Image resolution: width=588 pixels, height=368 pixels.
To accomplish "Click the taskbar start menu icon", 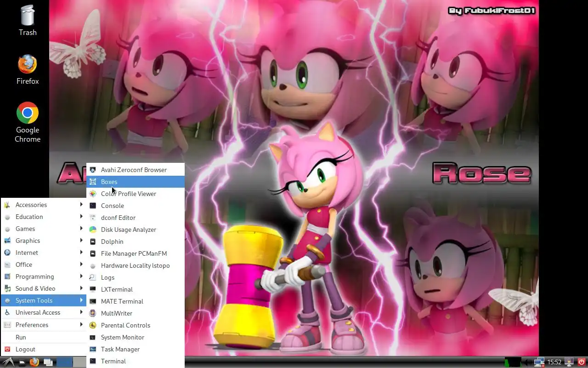I will coord(8,362).
